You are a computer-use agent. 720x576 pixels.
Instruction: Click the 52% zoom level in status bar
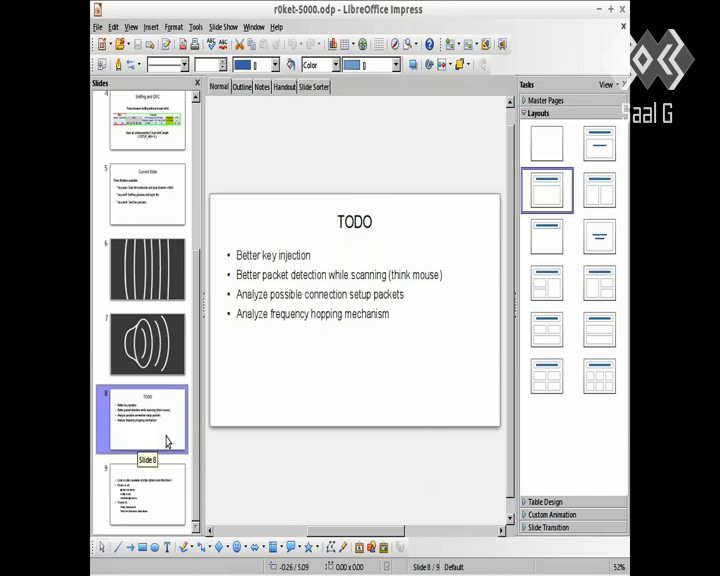coord(619,567)
